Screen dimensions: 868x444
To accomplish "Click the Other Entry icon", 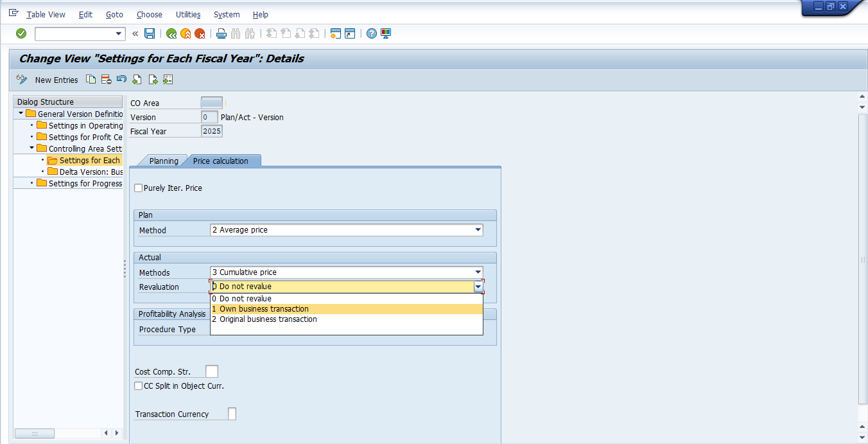I will (x=168, y=80).
